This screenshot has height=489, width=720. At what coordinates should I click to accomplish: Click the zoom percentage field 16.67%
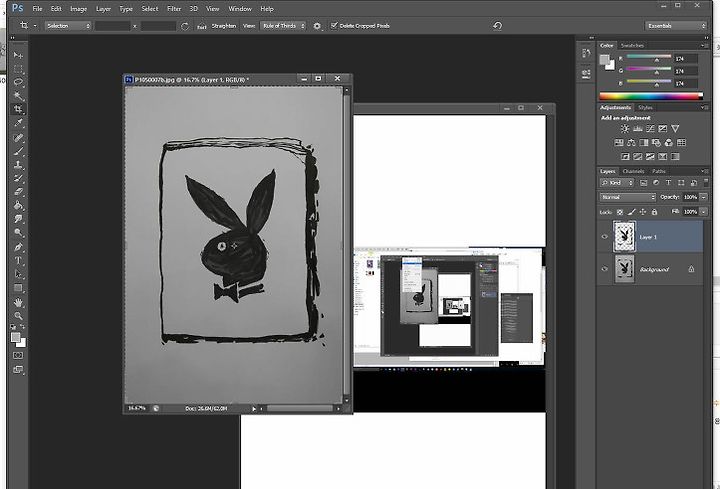point(136,408)
